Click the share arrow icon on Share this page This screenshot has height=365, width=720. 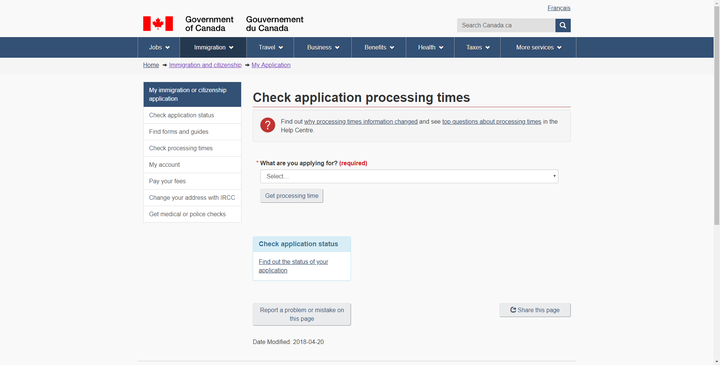(x=513, y=310)
